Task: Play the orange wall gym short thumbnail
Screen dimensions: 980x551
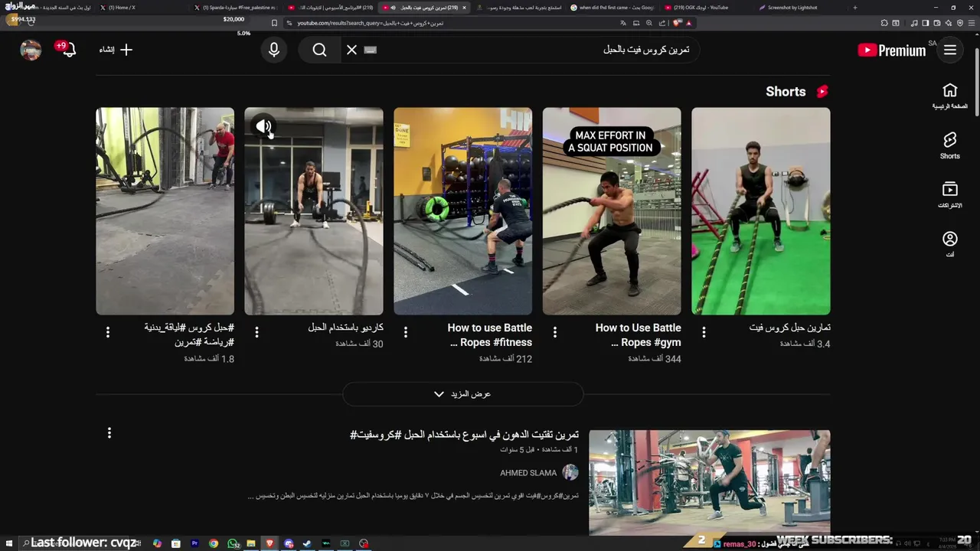Action: [x=462, y=211]
